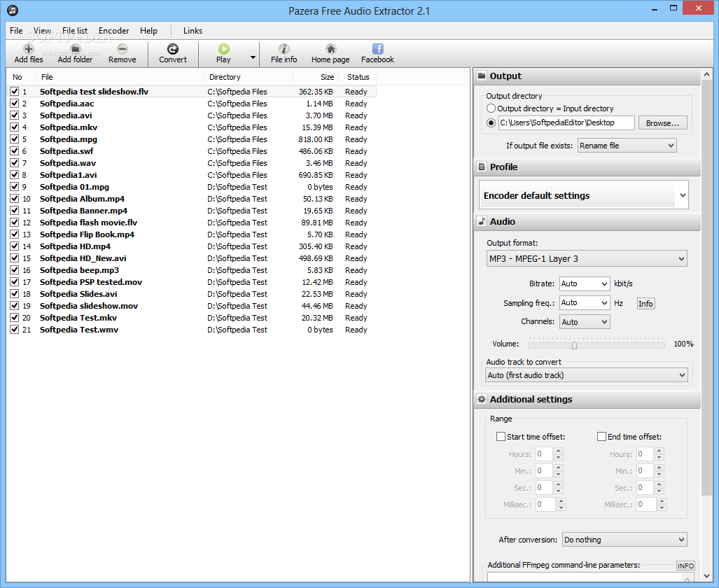Click the Remove toolbar icon
Screen dimensions: 719x588
[x=122, y=48]
